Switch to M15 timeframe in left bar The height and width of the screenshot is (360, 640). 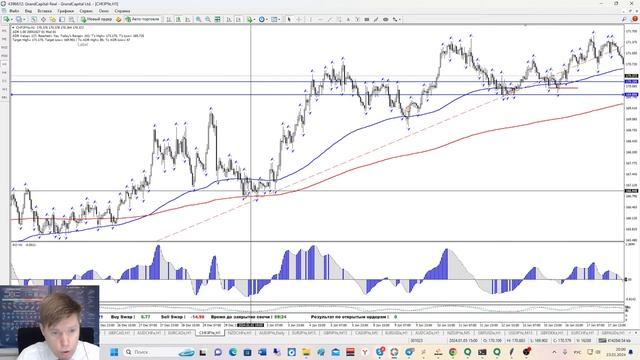pyautogui.click(x=4, y=47)
